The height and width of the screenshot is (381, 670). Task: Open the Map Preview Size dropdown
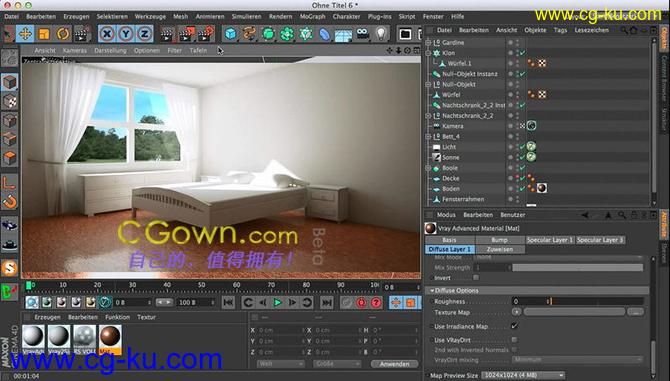(x=523, y=375)
